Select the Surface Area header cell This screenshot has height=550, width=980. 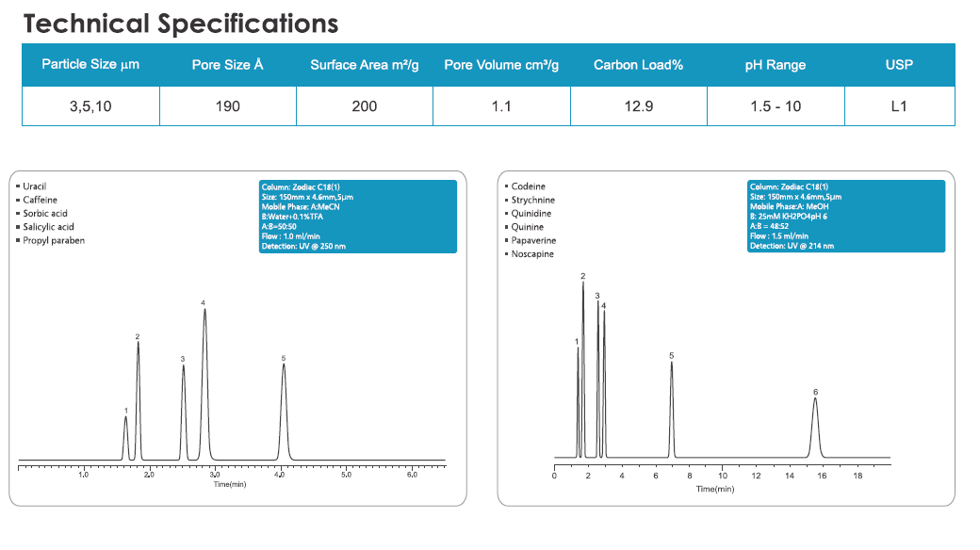(364, 65)
